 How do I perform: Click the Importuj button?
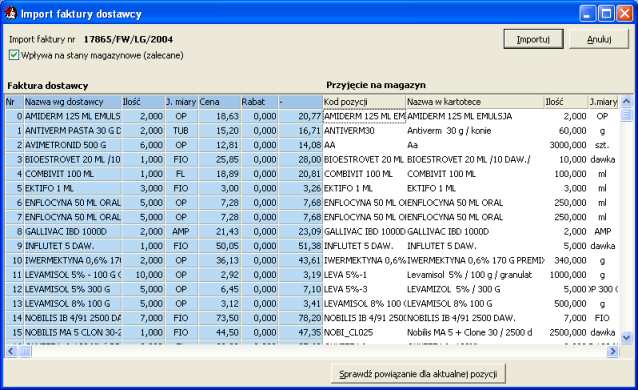click(x=533, y=39)
